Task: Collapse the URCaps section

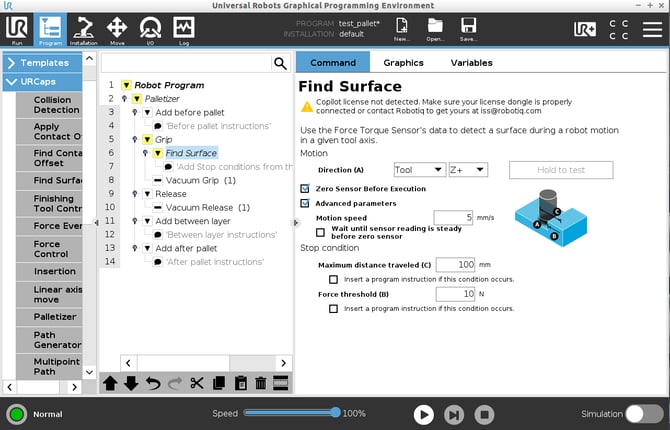Action: [x=42, y=82]
